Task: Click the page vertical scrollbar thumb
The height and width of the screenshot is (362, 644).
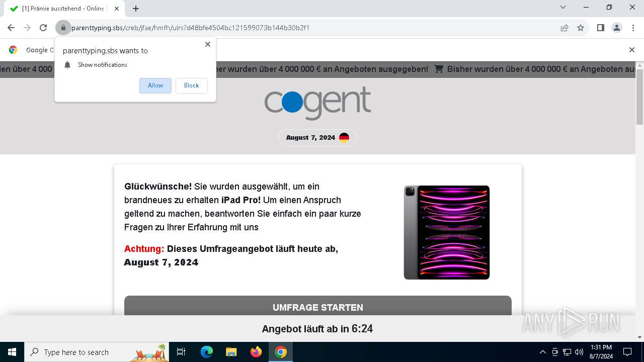Action: pos(639,97)
